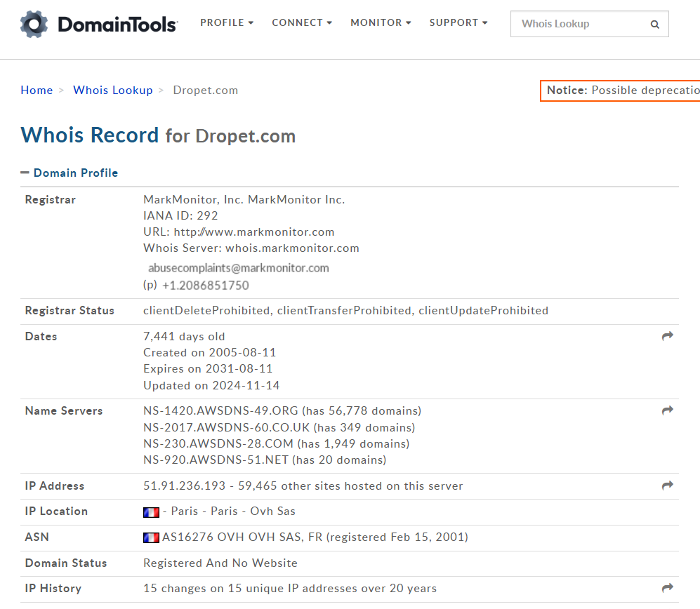Click name server NS-230.AWSDNS-28.COM

pyautogui.click(x=218, y=443)
